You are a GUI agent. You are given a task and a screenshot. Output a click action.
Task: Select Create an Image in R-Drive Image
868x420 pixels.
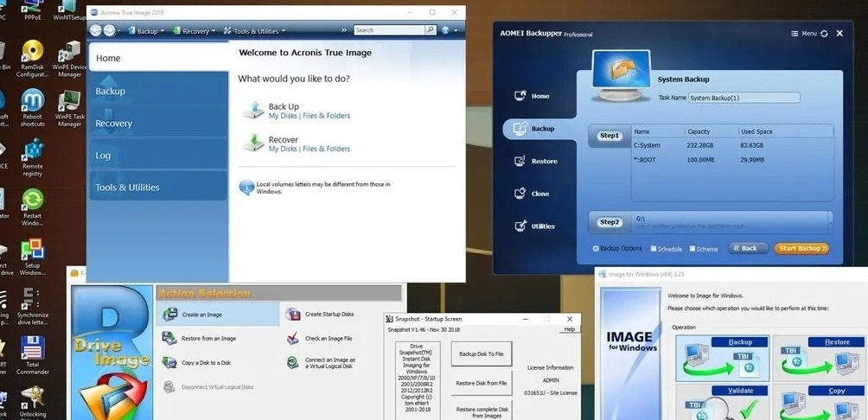[x=218, y=315]
